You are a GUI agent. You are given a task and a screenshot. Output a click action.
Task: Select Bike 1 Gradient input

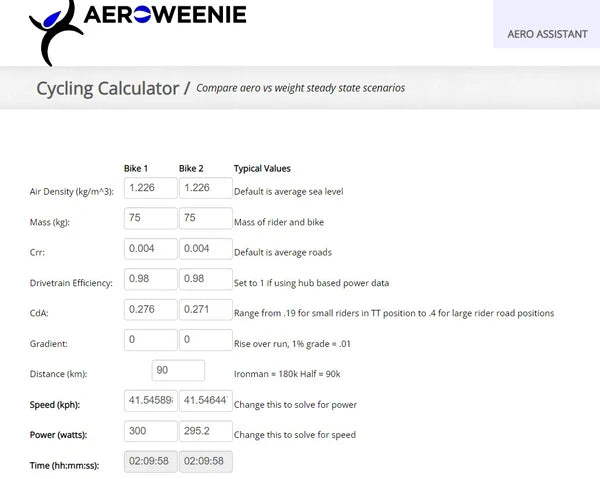click(150, 341)
